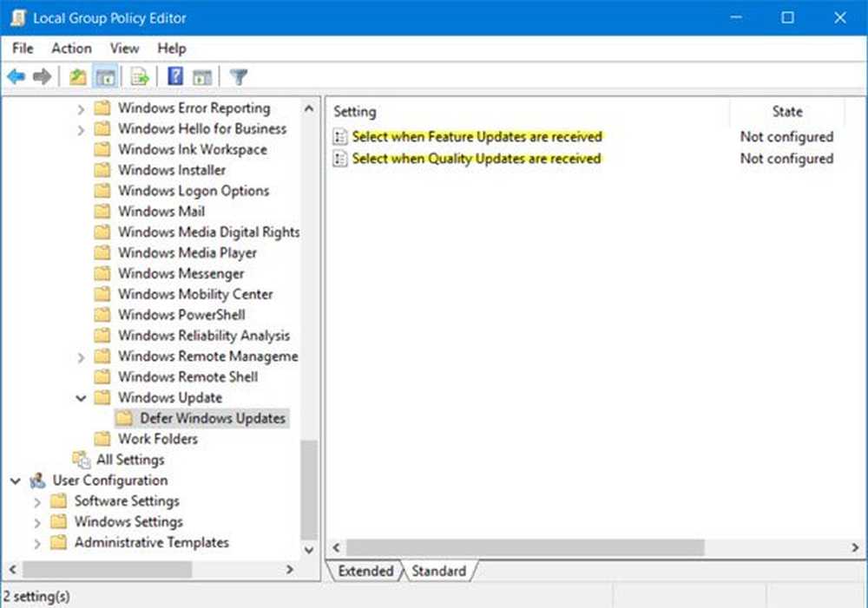Click the Back arrow toolbar icon
This screenshot has width=868, height=608.
point(16,77)
